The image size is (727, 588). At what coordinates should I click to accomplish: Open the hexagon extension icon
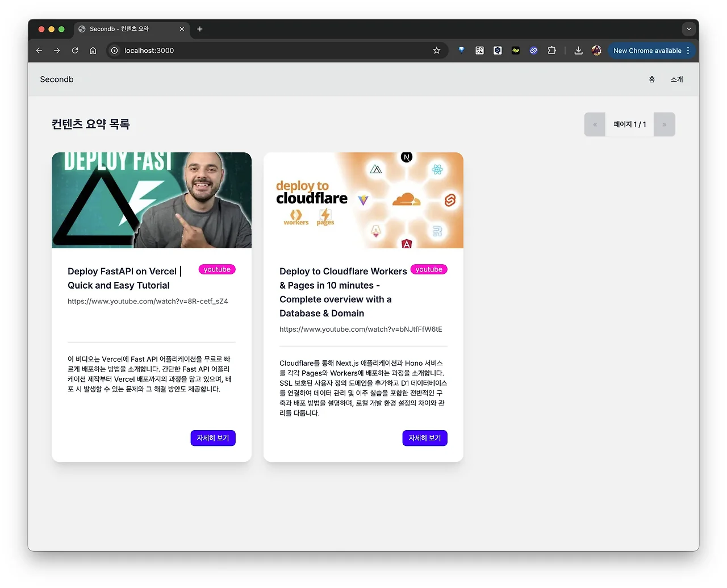point(498,51)
